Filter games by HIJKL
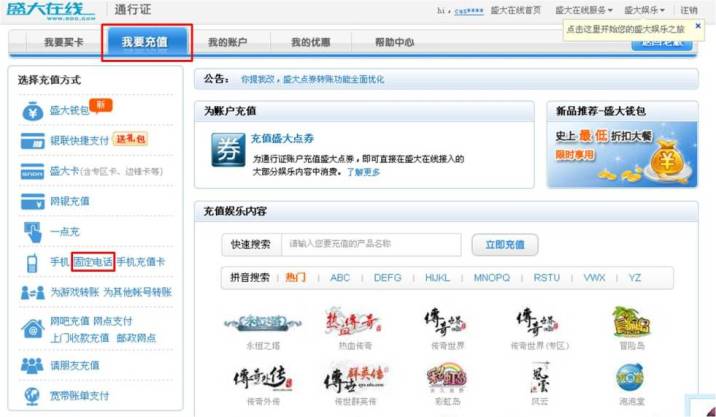 (437, 278)
